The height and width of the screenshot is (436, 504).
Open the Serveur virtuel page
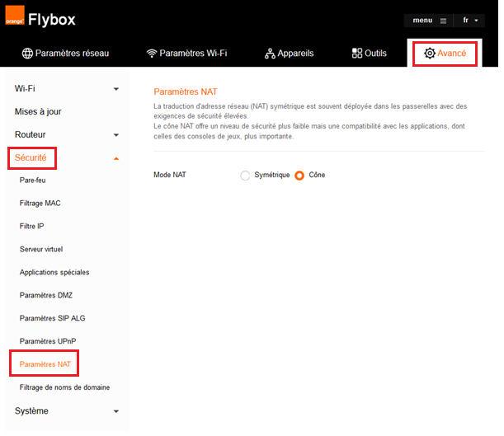[41, 249]
